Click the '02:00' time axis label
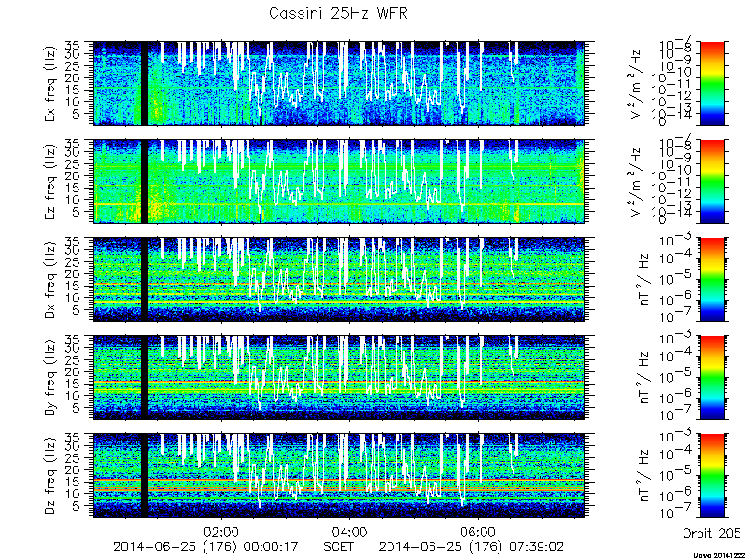 [x=221, y=531]
